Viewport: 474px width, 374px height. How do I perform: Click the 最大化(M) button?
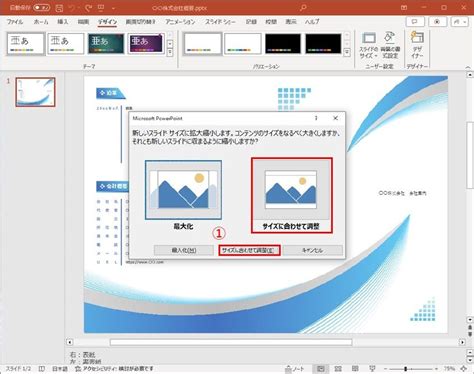(184, 250)
